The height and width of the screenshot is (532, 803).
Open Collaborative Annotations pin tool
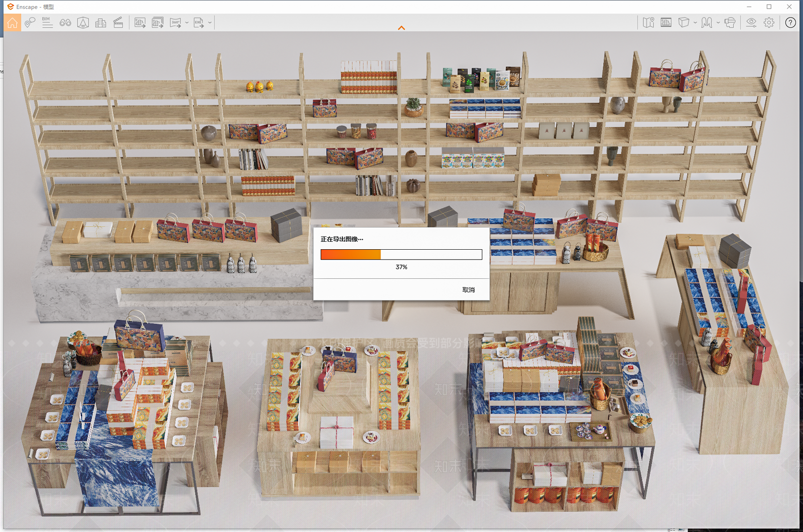(30, 23)
